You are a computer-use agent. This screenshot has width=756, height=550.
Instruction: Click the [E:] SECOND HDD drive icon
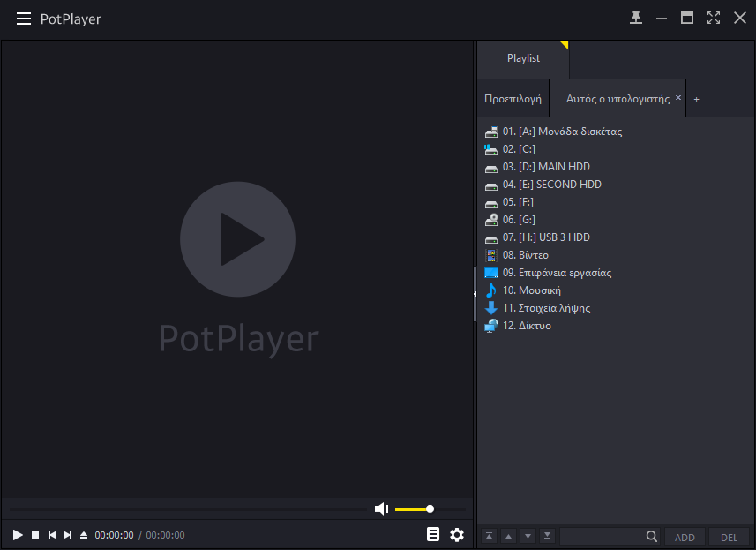pyautogui.click(x=490, y=186)
